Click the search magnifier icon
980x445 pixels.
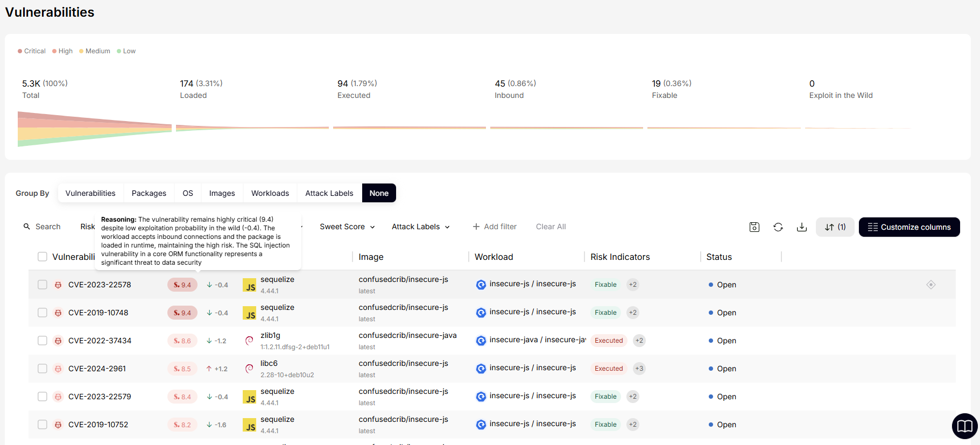coord(27,227)
